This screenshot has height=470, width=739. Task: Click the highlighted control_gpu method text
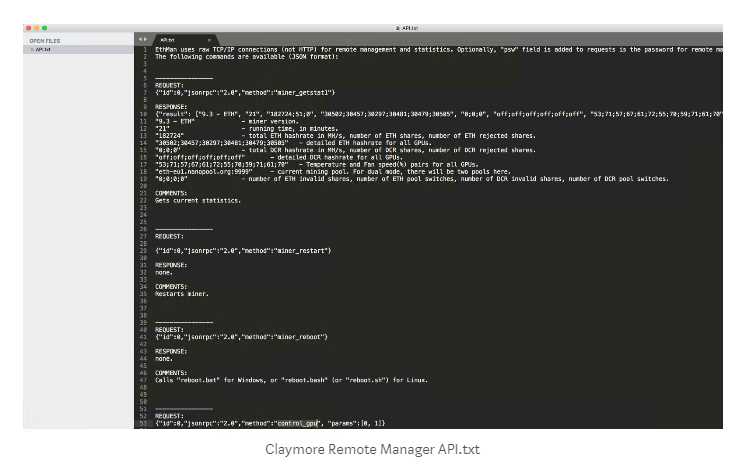pos(298,423)
